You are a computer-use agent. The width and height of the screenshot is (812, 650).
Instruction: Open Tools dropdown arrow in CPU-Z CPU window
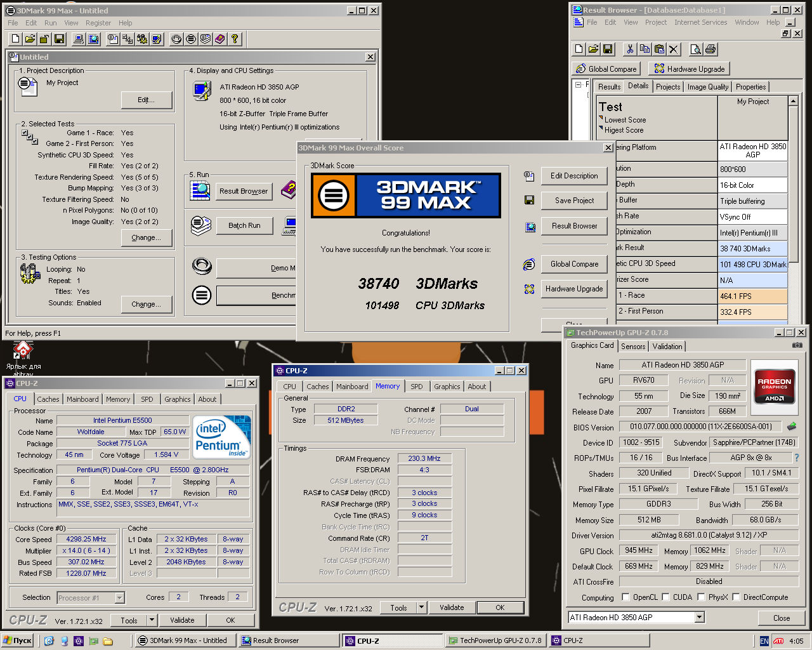pyautogui.click(x=152, y=620)
